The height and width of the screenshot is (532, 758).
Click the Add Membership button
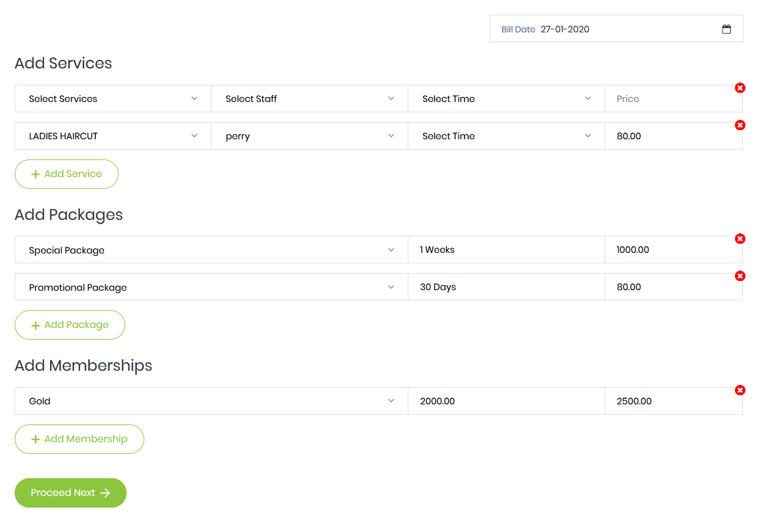click(79, 439)
